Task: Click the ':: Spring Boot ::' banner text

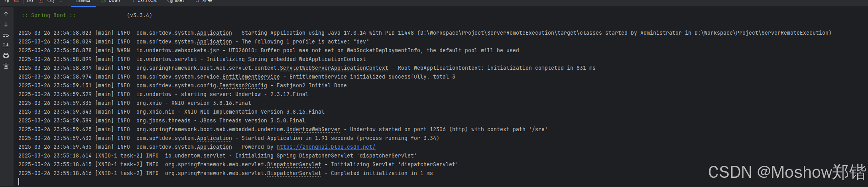Action: coord(49,16)
